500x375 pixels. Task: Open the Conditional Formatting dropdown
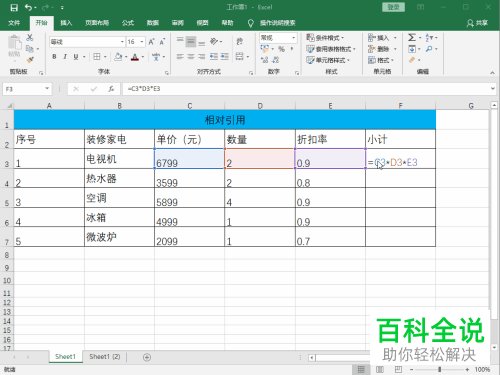coord(325,38)
